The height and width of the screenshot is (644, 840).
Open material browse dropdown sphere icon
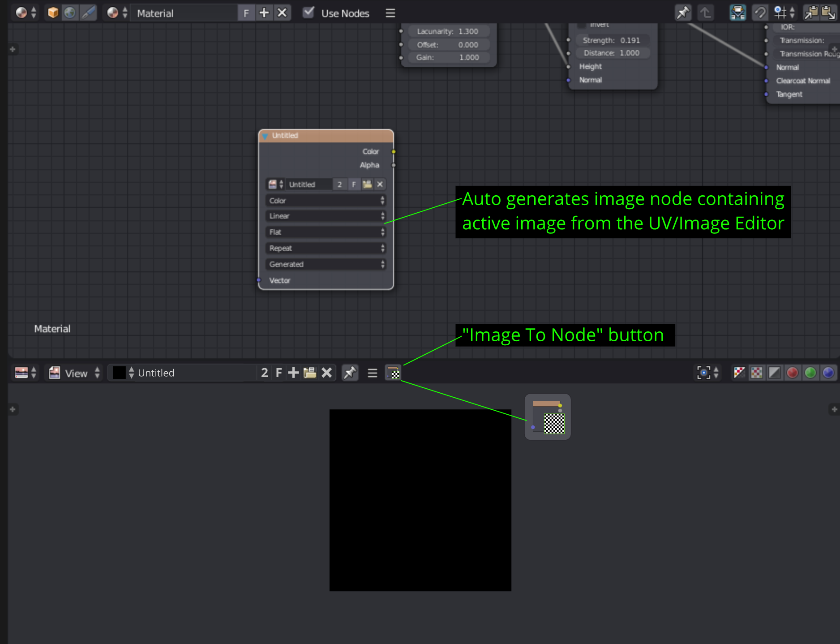point(117,13)
